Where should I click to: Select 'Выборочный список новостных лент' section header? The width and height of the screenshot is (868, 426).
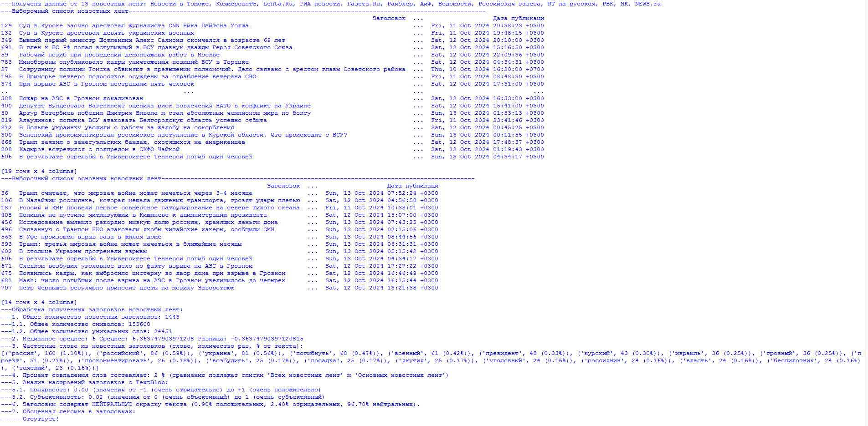pyautogui.click(x=243, y=11)
